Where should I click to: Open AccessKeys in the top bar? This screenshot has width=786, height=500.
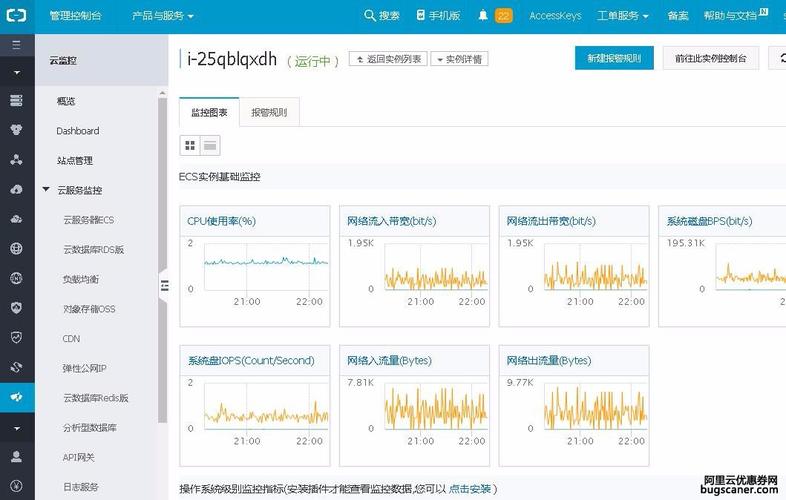click(555, 16)
